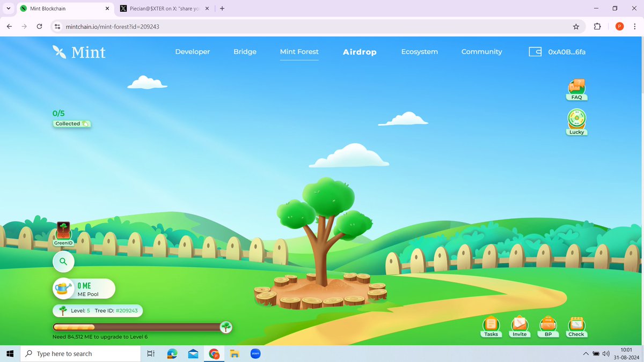The height and width of the screenshot is (362, 644).
Task: Open the Tasks icon
Action: point(491,326)
